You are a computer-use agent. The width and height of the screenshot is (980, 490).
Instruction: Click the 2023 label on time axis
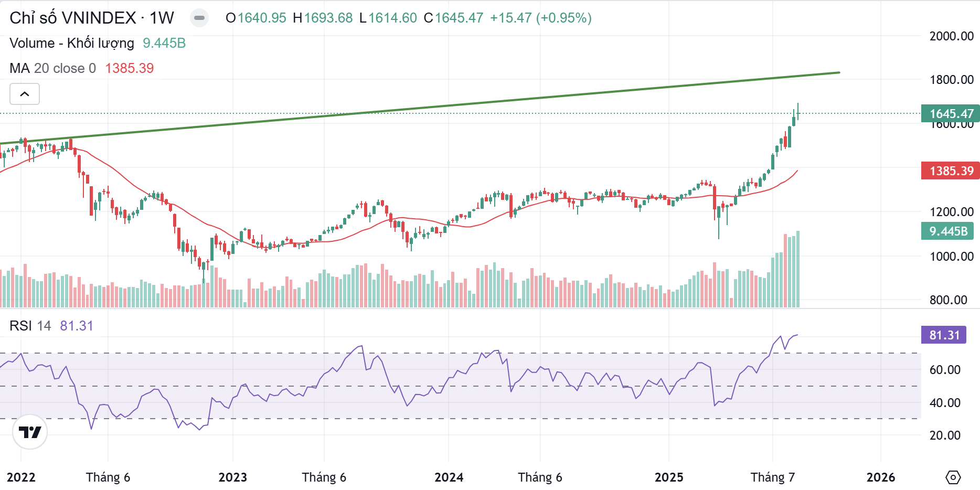coord(232,477)
